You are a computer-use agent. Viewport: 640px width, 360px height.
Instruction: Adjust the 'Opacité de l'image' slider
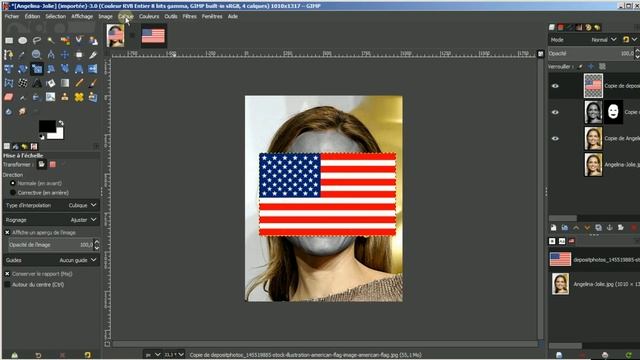pos(51,244)
